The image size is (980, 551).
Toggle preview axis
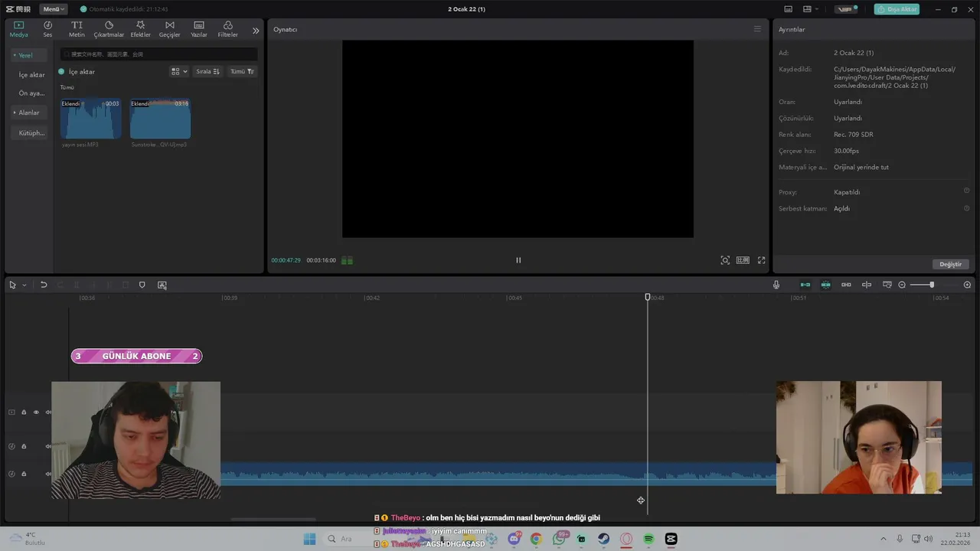tap(867, 285)
